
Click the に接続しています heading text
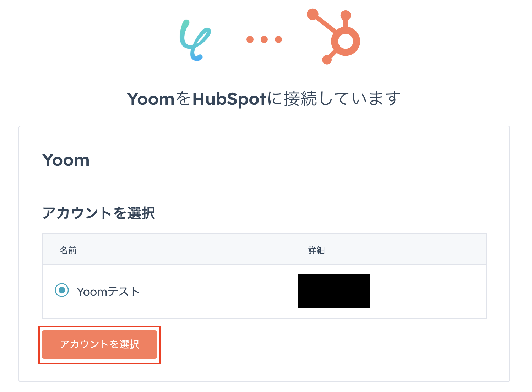tap(334, 99)
